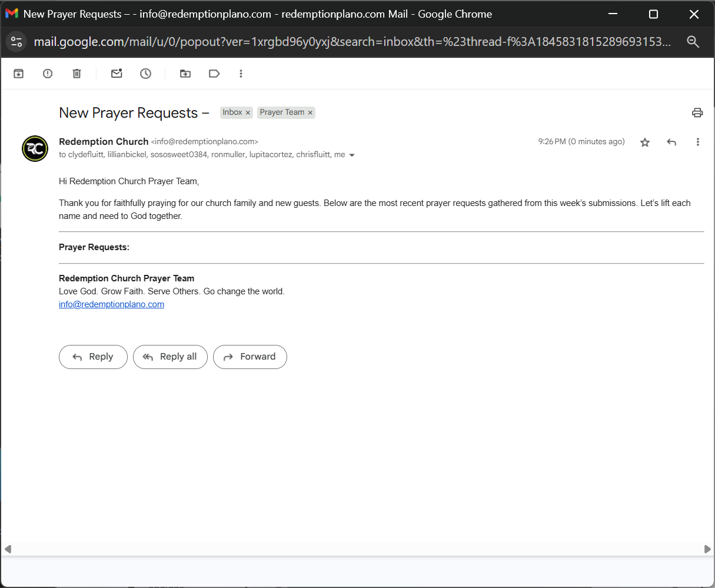Mark the email as unread

(x=117, y=74)
